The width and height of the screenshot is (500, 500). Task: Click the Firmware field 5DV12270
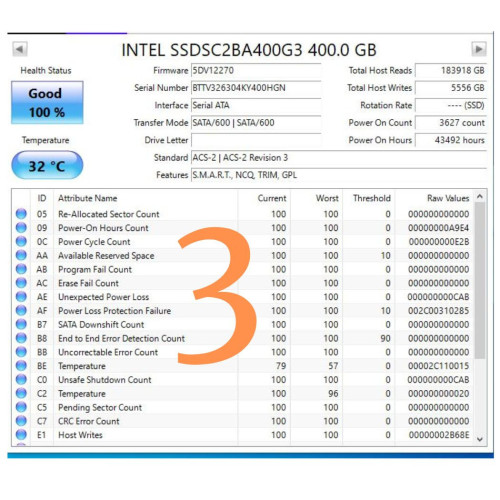coord(256,71)
